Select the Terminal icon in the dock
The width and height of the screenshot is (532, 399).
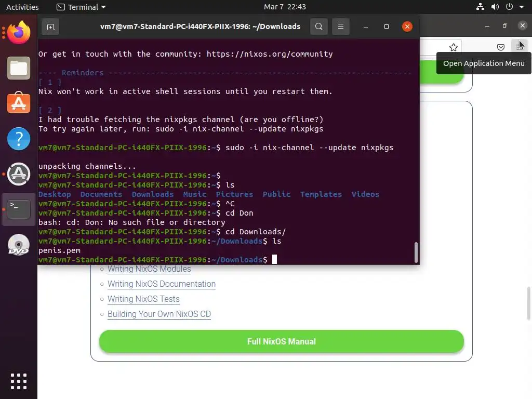click(x=19, y=209)
